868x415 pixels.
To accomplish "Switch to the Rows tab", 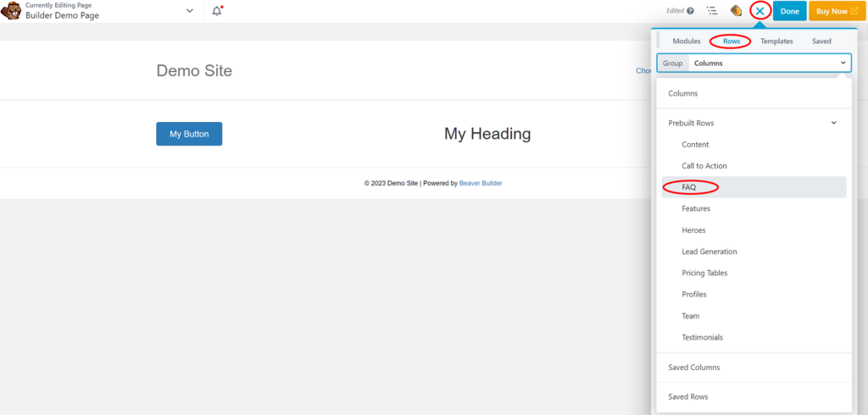I will click(x=732, y=41).
